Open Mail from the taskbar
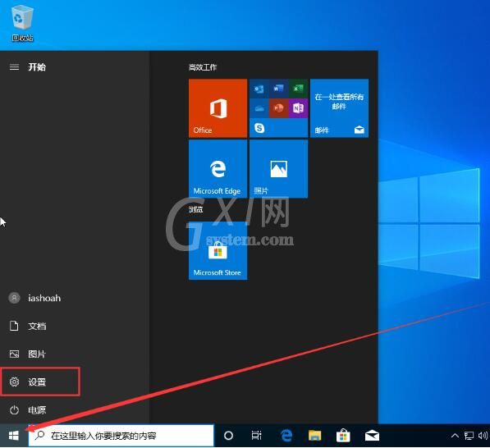 [372, 436]
